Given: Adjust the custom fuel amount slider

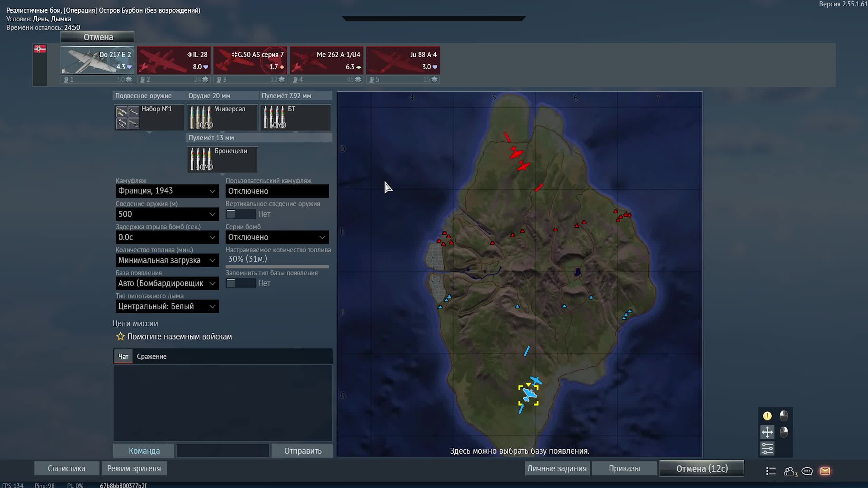Looking at the screenshot, I should pos(277,267).
